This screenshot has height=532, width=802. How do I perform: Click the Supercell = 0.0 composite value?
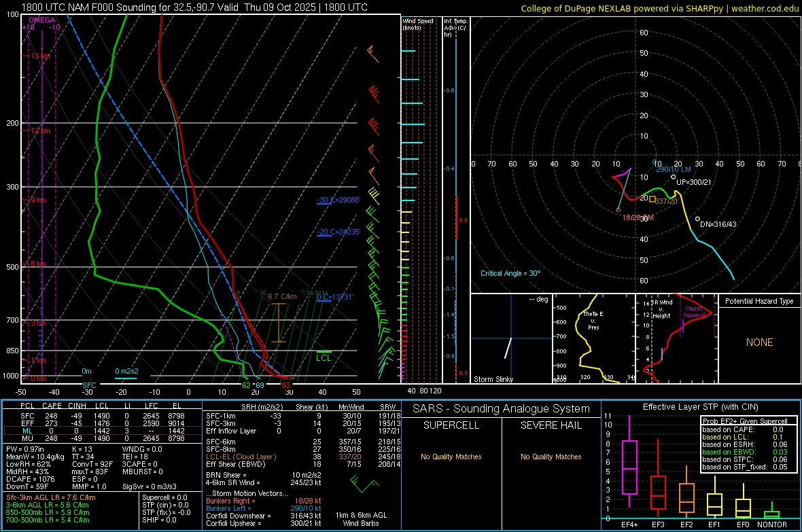click(164, 498)
